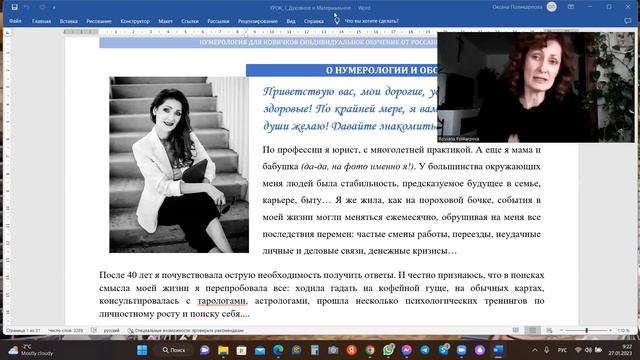The height and width of the screenshot is (360, 640).
Task: Click the 'Что вы хотите сделать?' search field
Action: click(372, 21)
